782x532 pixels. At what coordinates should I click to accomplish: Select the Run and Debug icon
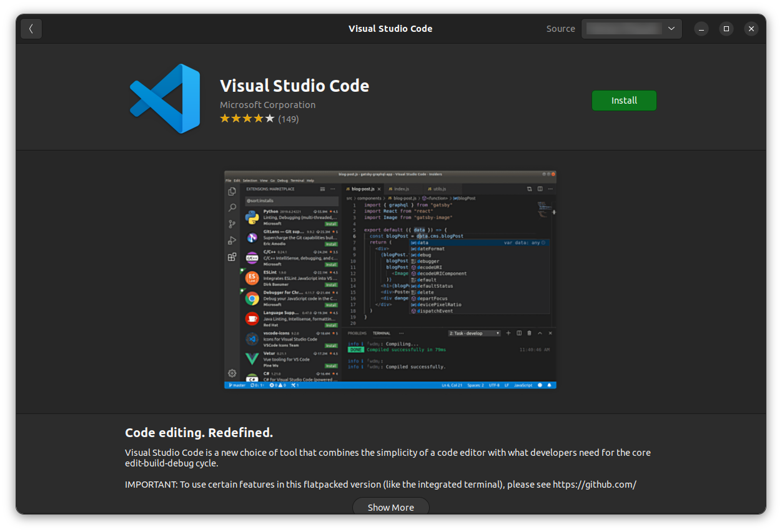pyautogui.click(x=232, y=240)
